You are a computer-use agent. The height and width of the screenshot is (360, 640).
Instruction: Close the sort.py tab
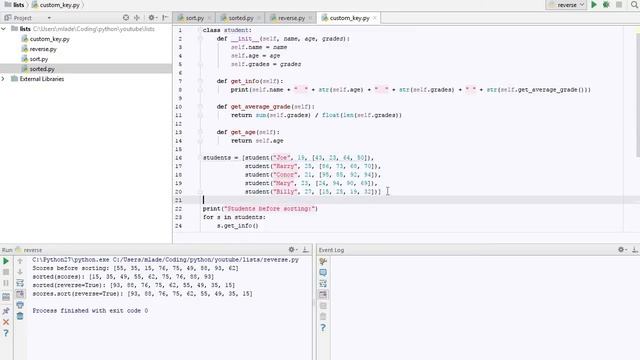click(x=209, y=18)
